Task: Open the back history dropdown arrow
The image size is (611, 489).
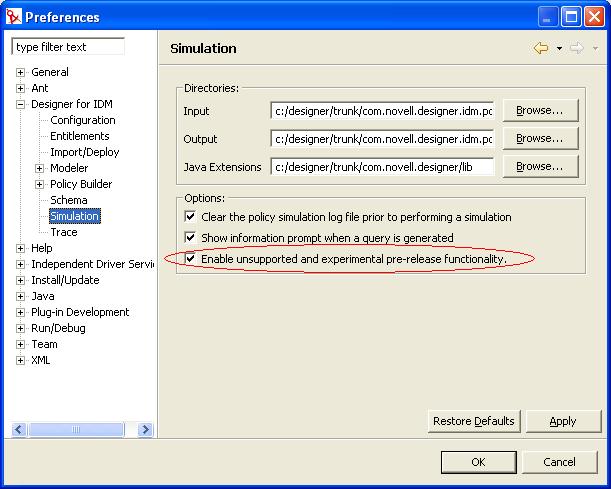Action: click(x=559, y=49)
